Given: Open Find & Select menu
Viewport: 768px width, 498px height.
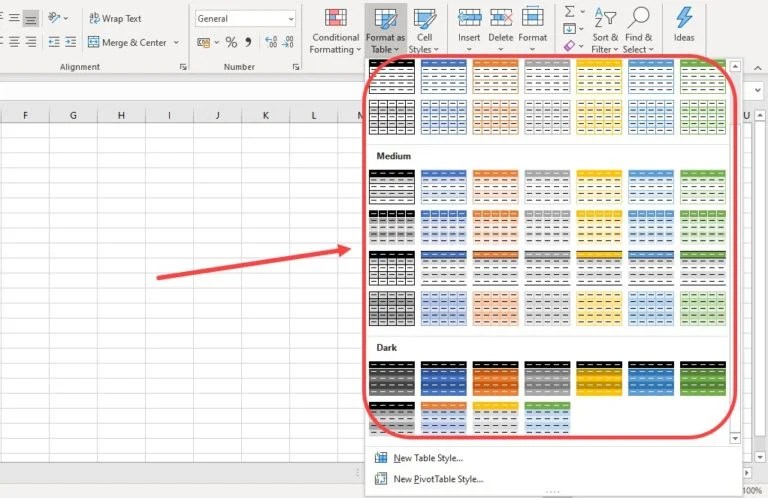Looking at the screenshot, I should [638, 29].
